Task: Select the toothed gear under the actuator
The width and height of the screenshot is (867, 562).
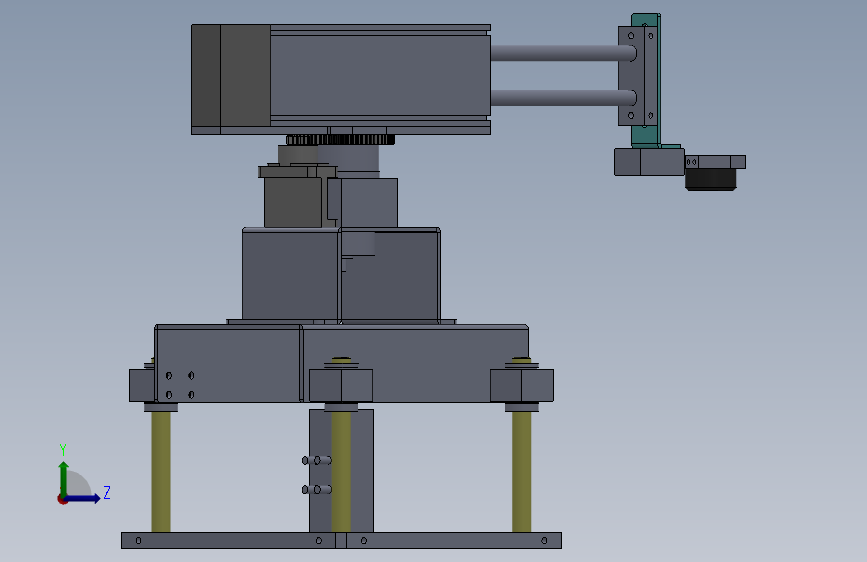Action: point(341,140)
